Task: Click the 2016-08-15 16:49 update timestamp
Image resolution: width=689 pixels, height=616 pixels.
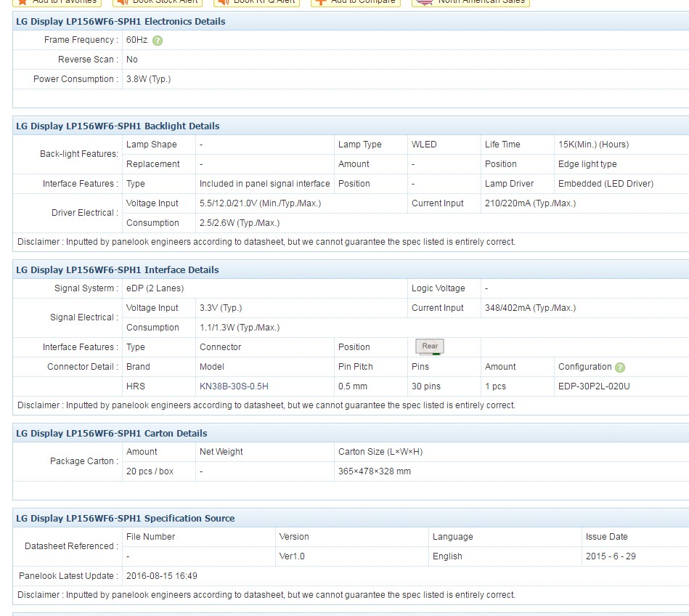Action: [161, 576]
